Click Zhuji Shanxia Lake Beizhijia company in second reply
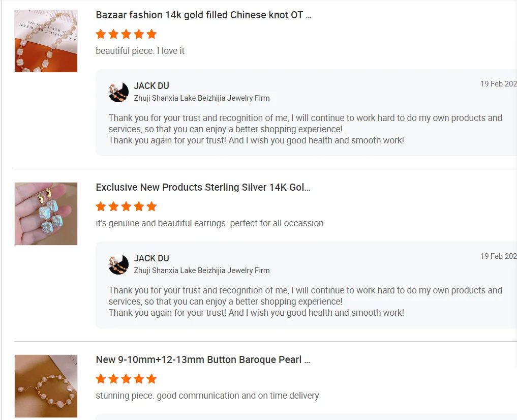Viewport: 517px width, 420px height. (202, 271)
